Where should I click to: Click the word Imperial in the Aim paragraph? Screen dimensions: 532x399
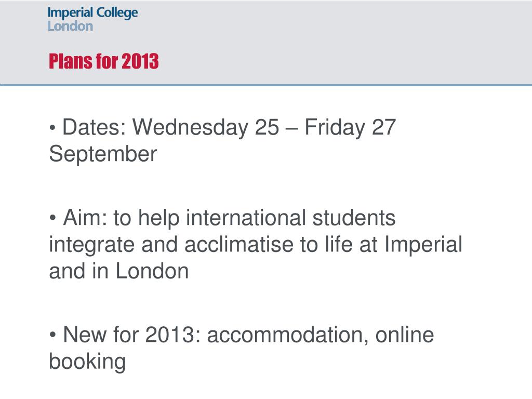tap(423, 246)
